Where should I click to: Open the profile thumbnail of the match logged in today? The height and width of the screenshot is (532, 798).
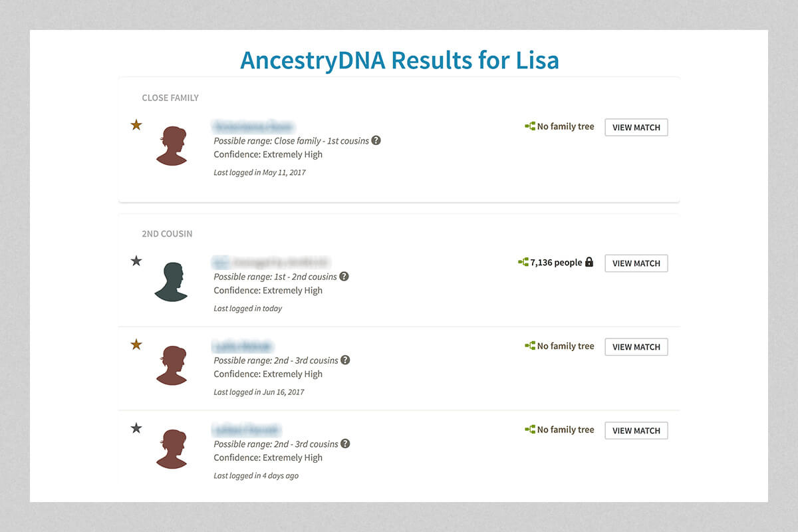point(172,280)
